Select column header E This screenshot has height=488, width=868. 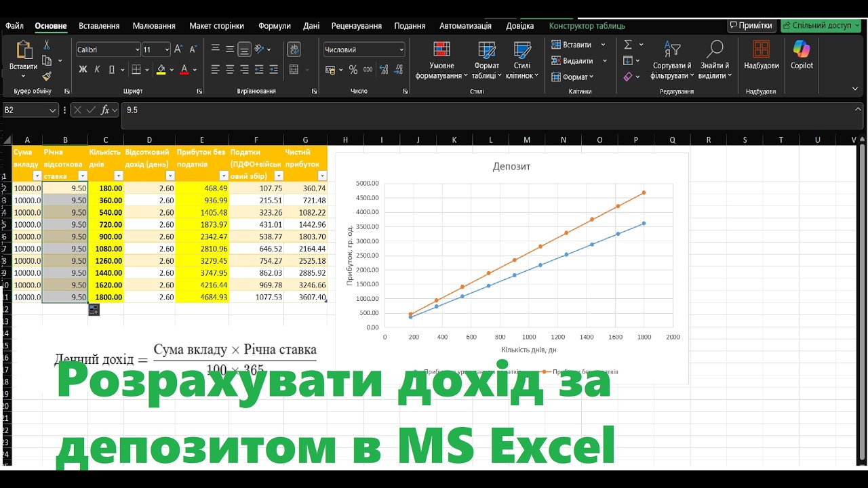tap(201, 140)
